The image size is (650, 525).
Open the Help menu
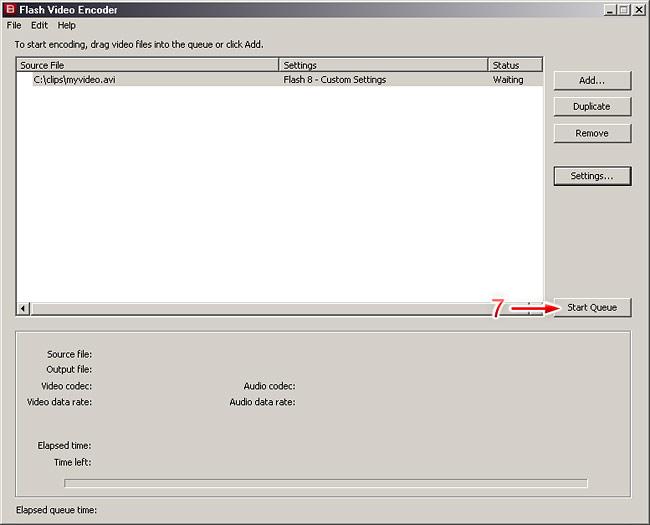tap(66, 25)
